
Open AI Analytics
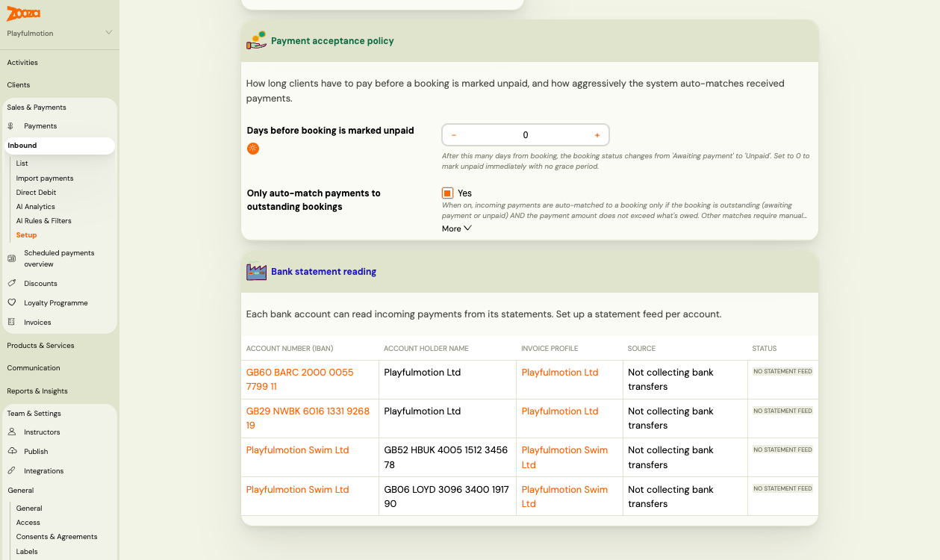(36, 207)
